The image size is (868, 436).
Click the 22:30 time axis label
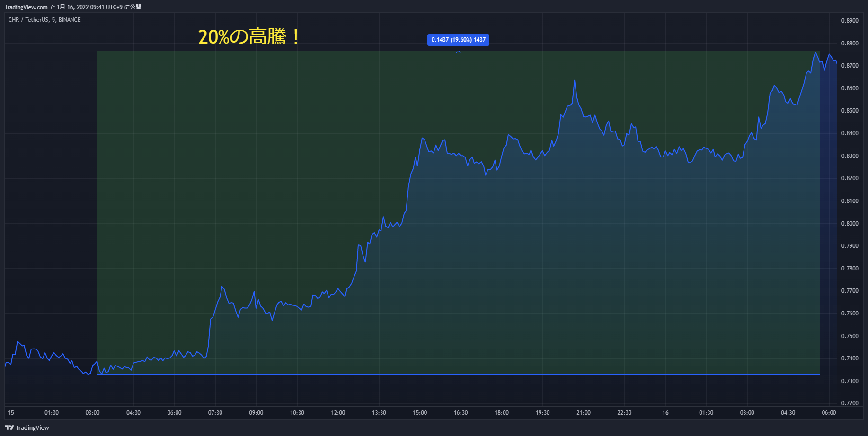pyautogui.click(x=624, y=413)
